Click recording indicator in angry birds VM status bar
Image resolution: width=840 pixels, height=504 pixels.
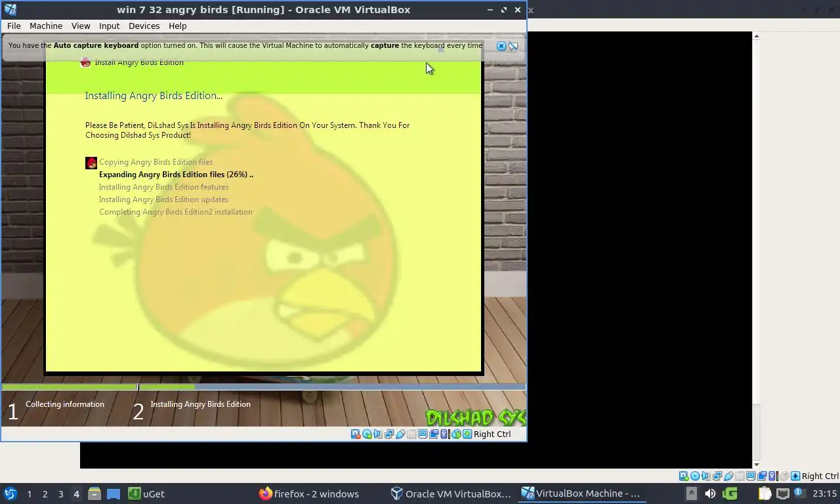click(x=434, y=434)
